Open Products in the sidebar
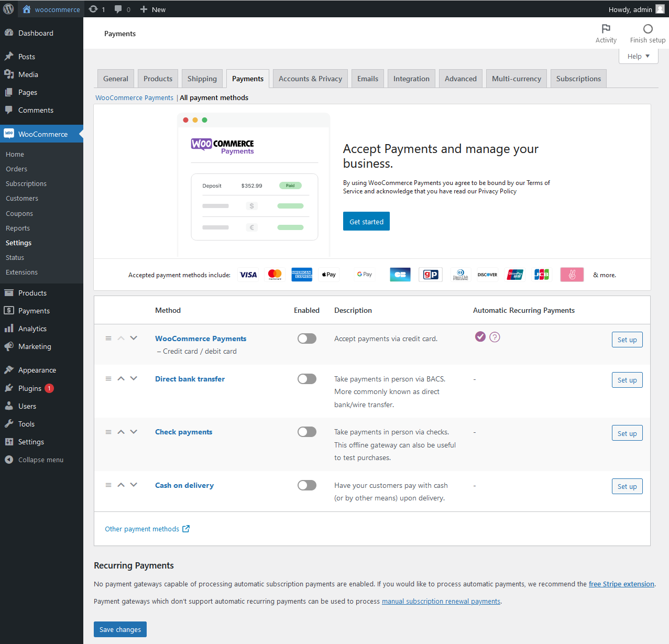Image resolution: width=669 pixels, height=644 pixels. coord(41,293)
